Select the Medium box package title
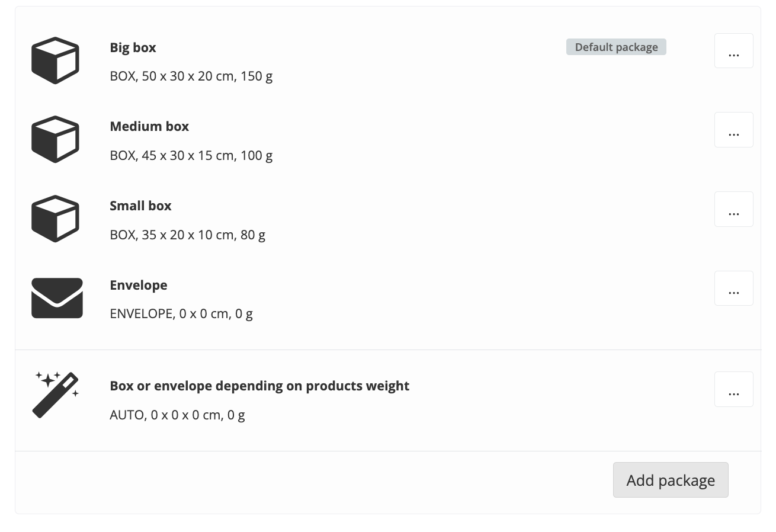 (149, 126)
